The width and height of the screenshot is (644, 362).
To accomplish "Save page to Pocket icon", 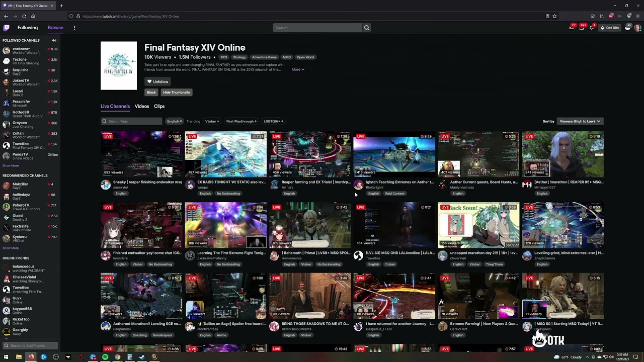I will point(593,16).
